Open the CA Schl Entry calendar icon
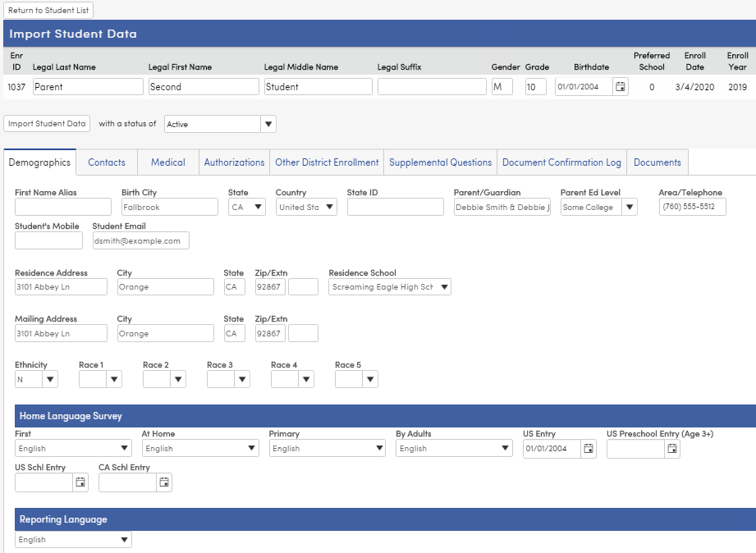The height and width of the screenshot is (553, 756). click(163, 482)
